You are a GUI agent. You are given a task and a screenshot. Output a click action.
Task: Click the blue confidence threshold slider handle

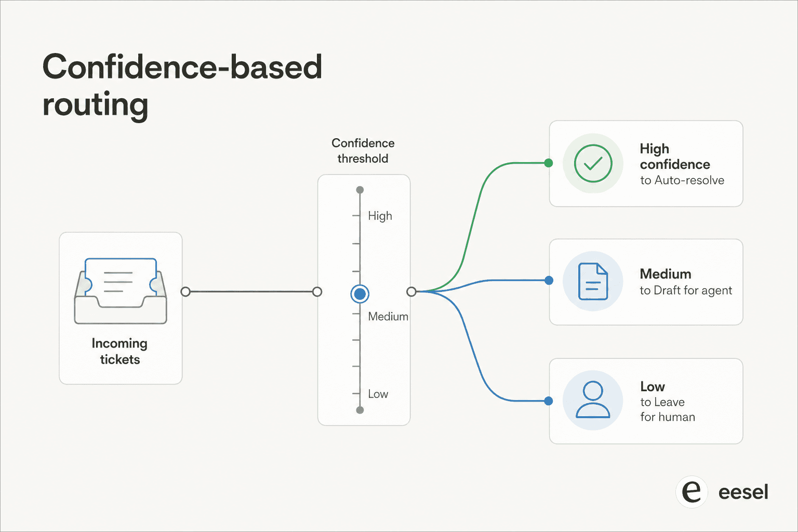tap(360, 294)
